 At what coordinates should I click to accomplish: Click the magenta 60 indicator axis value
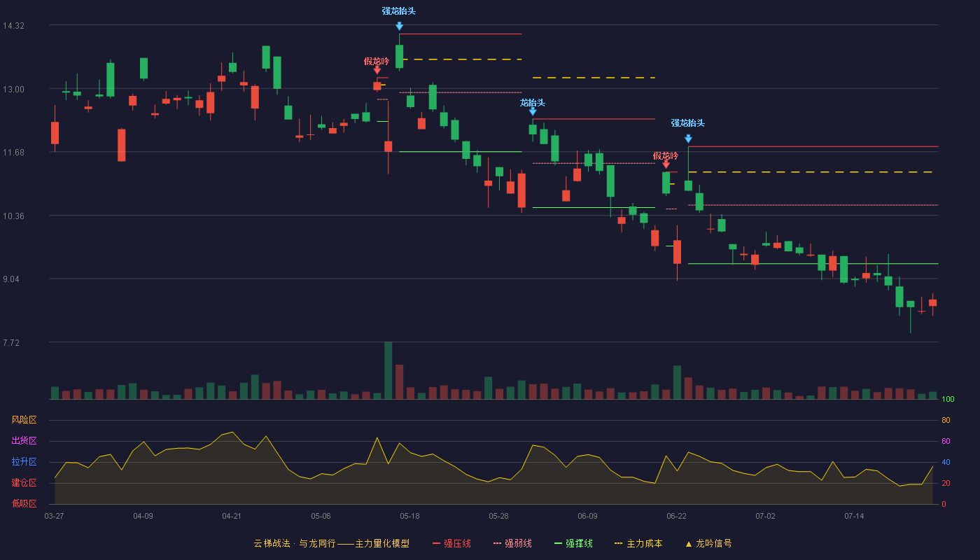point(946,441)
